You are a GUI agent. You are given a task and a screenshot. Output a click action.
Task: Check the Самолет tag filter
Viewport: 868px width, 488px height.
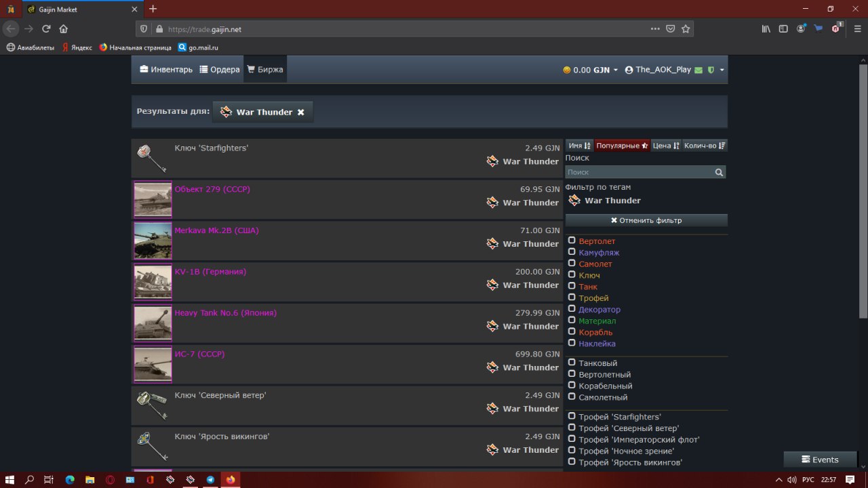pos(572,264)
